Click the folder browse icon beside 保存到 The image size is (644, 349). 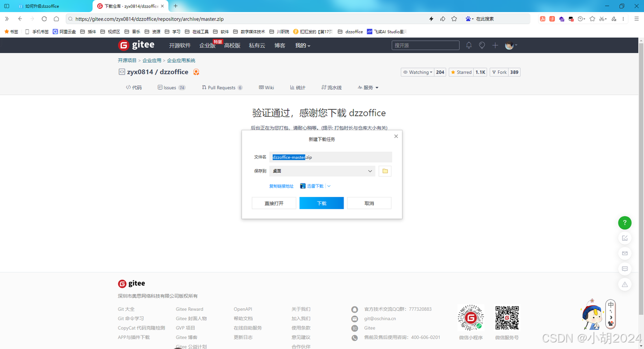pos(385,171)
